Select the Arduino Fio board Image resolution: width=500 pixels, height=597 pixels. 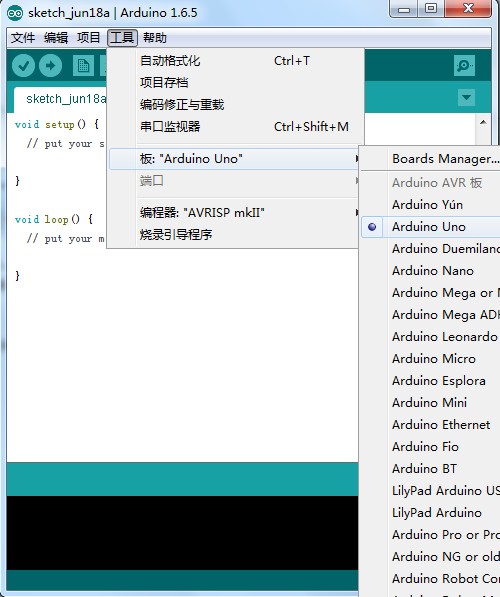coord(430,447)
